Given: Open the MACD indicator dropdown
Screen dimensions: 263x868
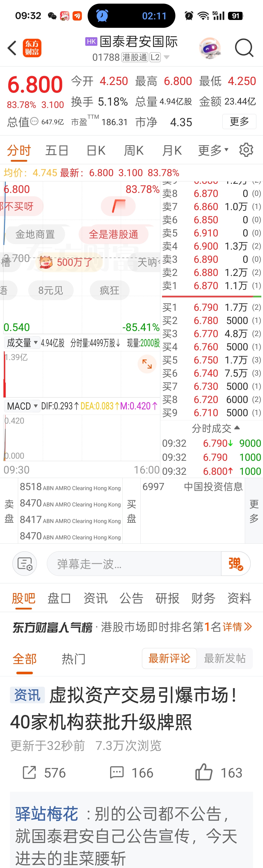Looking at the screenshot, I should (x=22, y=406).
